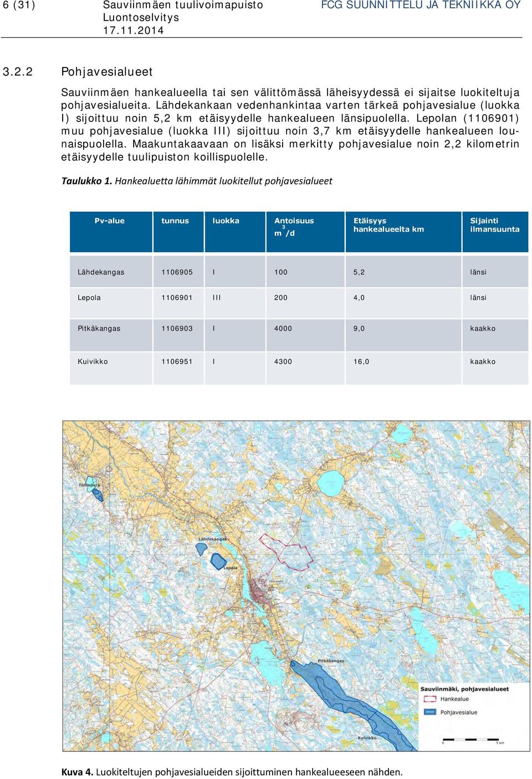Click the "Pohjavesialue" legend label
532x779 pixels.
coord(459,712)
